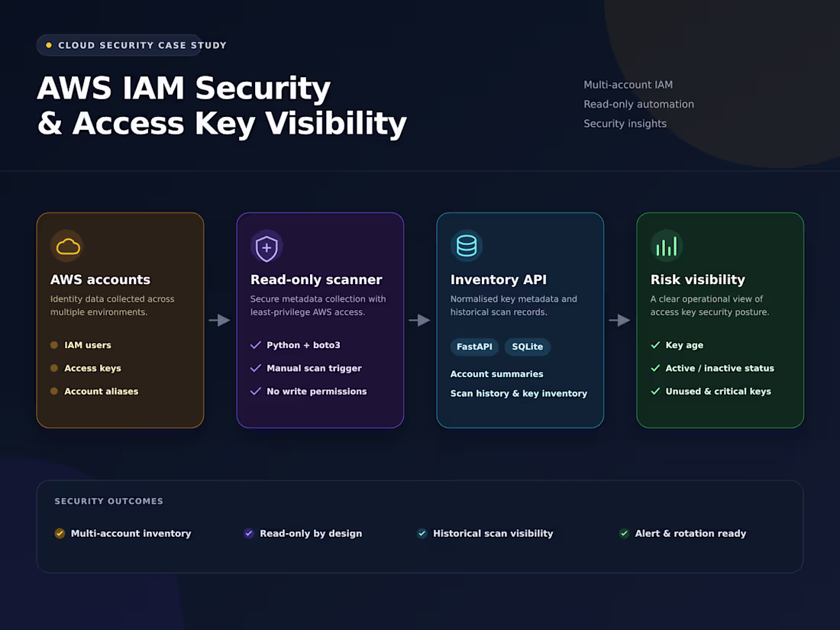Click the Manual scan trigger label
The image size is (840, 630).
(x=314, y=368)
